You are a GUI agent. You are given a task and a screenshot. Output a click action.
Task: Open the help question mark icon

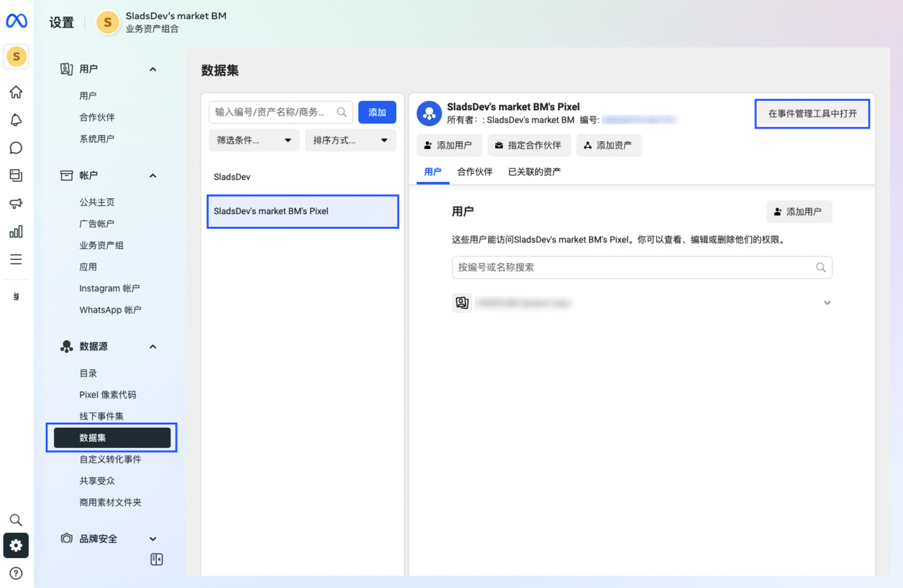pyautogui.click(x=16, y=573)
